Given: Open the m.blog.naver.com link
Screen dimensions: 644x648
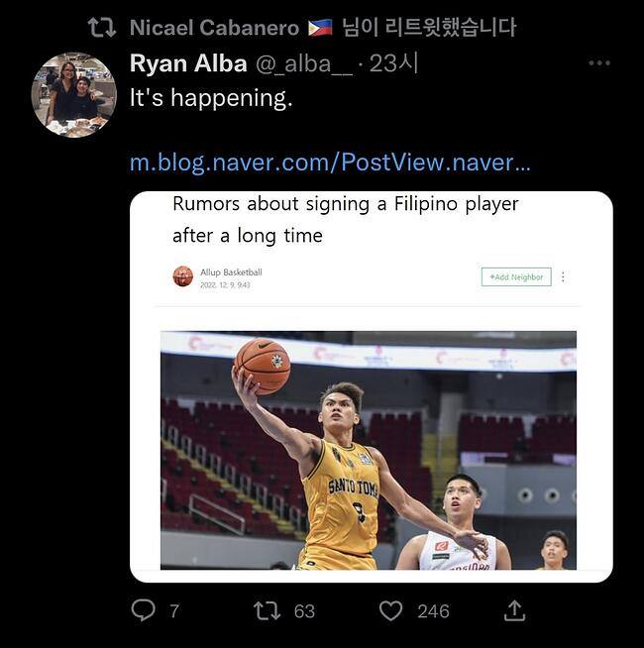Looking at the screenshot, I should tap(330, 162).
